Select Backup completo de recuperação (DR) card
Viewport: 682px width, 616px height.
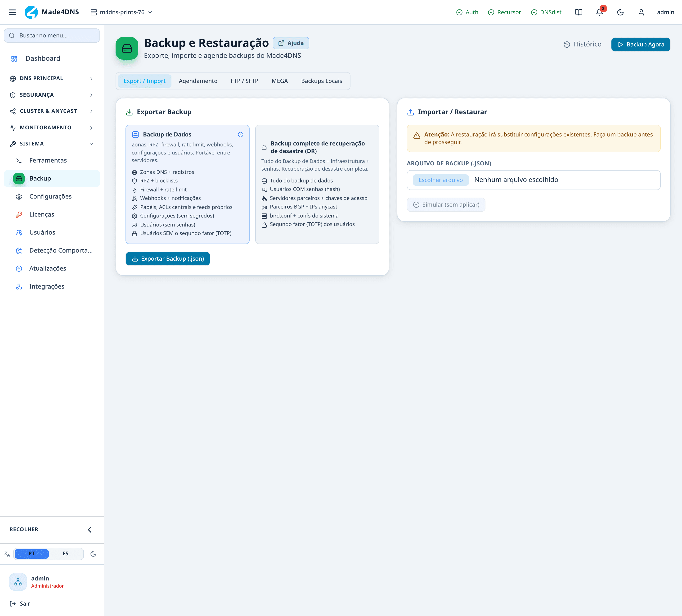(x=317, y=184)
